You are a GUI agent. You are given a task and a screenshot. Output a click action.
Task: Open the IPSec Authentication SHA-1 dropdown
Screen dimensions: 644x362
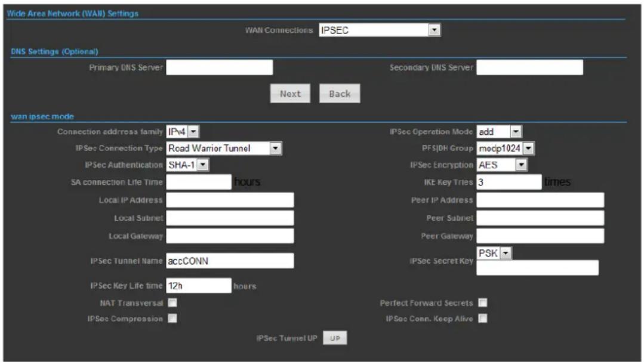point(187,165)
